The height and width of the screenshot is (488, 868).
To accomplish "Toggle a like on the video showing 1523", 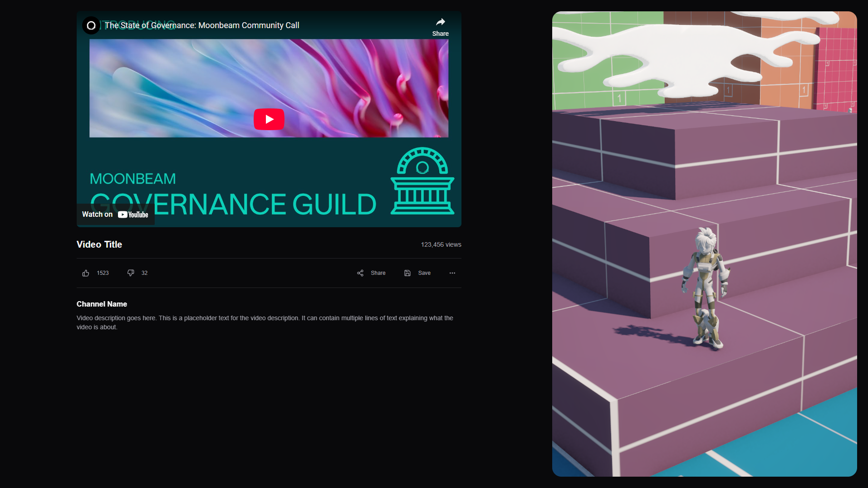I will [102, 273].
